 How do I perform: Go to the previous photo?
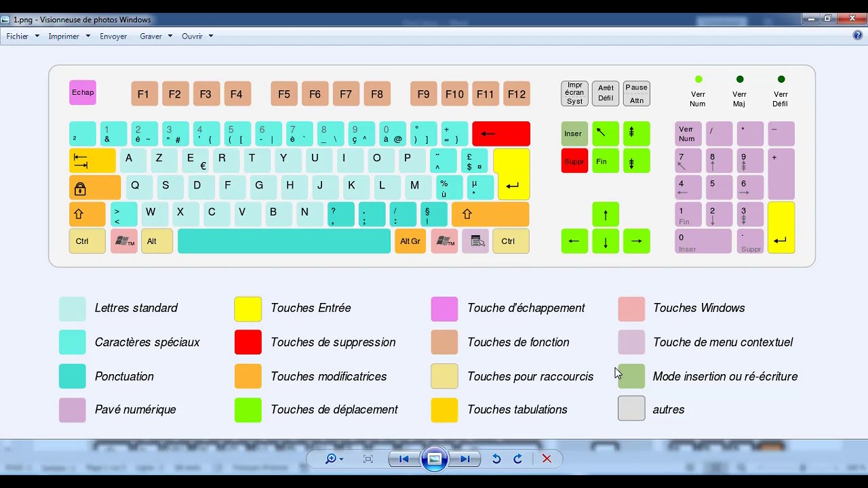pyautogui.click(x=404, y=459)
